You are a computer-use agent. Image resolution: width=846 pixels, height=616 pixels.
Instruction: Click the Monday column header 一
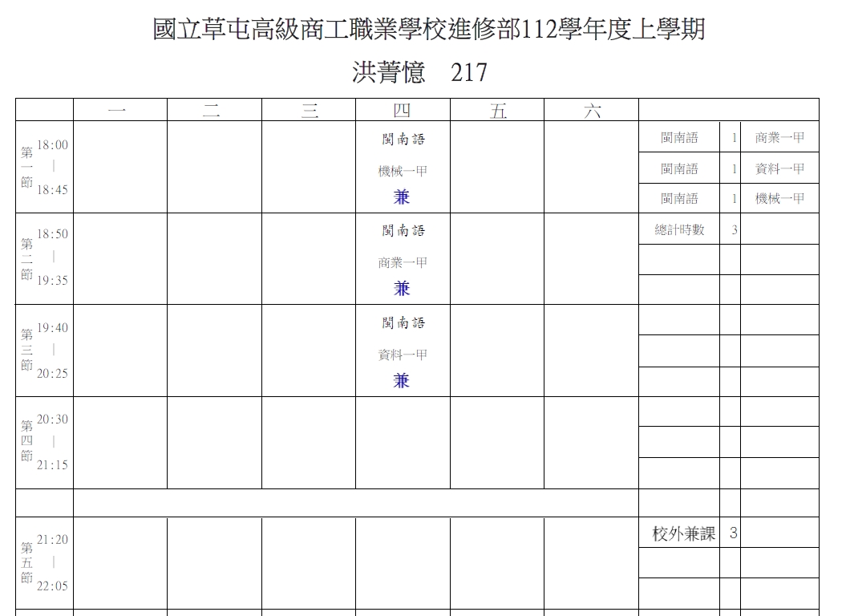pyautogui.click(x=117, y=111)
